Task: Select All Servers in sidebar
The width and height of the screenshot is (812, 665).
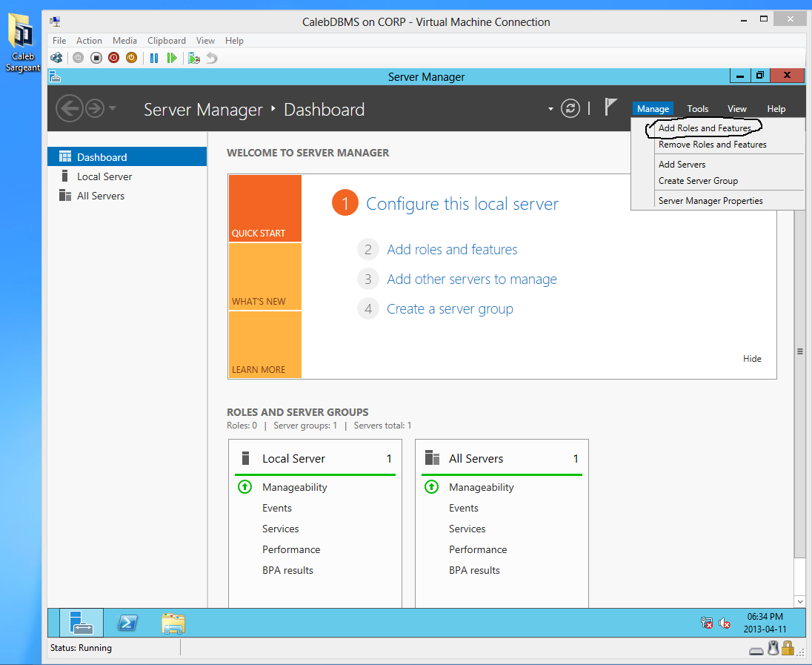Action: pos(127,196)
